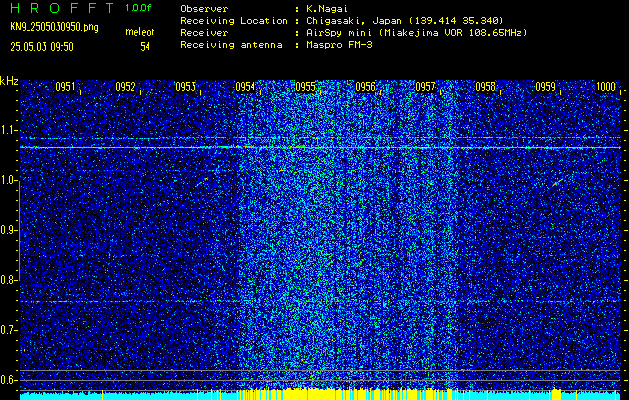Select the meteor count value 54

(145, 47)
